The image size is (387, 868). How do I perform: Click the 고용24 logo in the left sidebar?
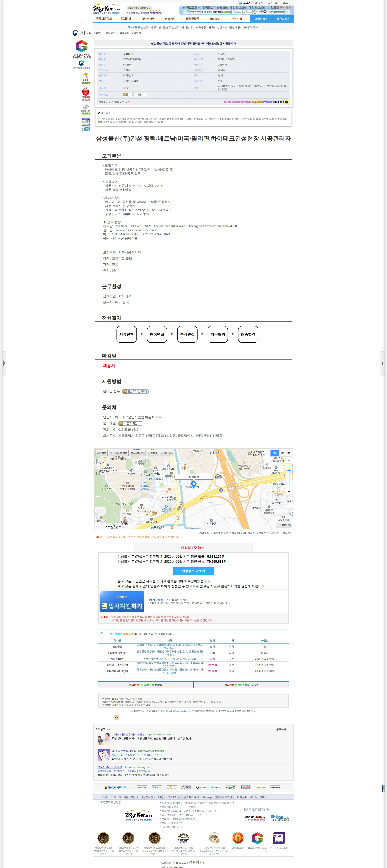pyautogui.click(x=82, y=33)
